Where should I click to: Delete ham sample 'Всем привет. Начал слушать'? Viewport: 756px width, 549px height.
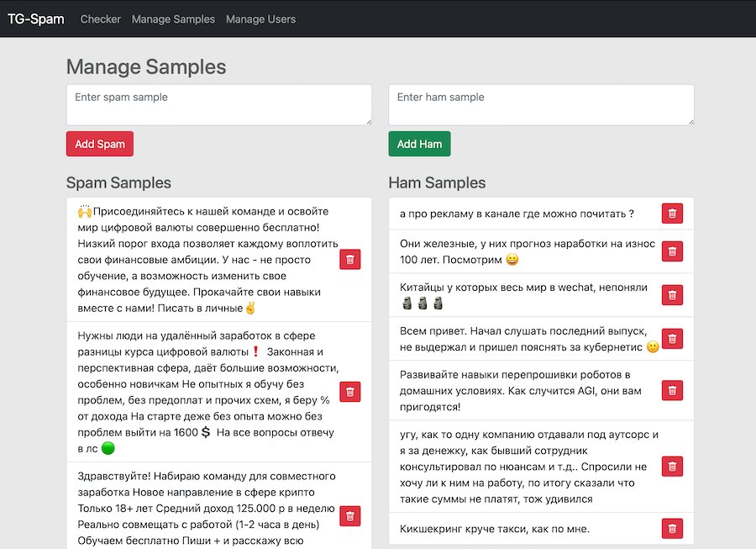click(x=672, y=339)
